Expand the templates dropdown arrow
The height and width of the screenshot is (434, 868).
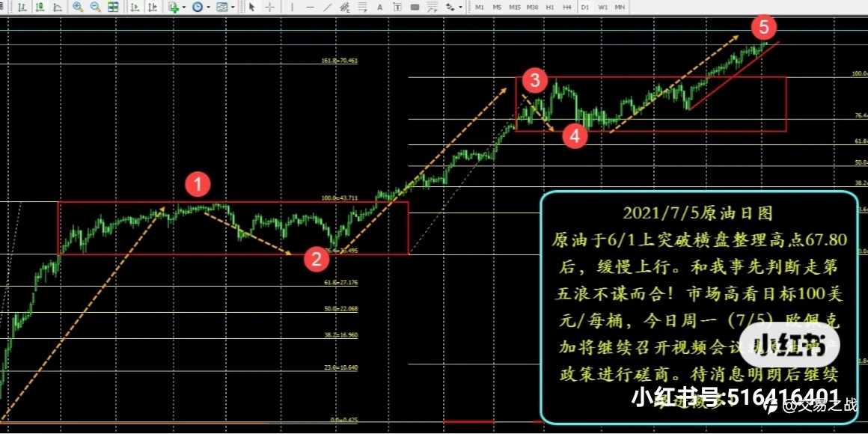233,7
